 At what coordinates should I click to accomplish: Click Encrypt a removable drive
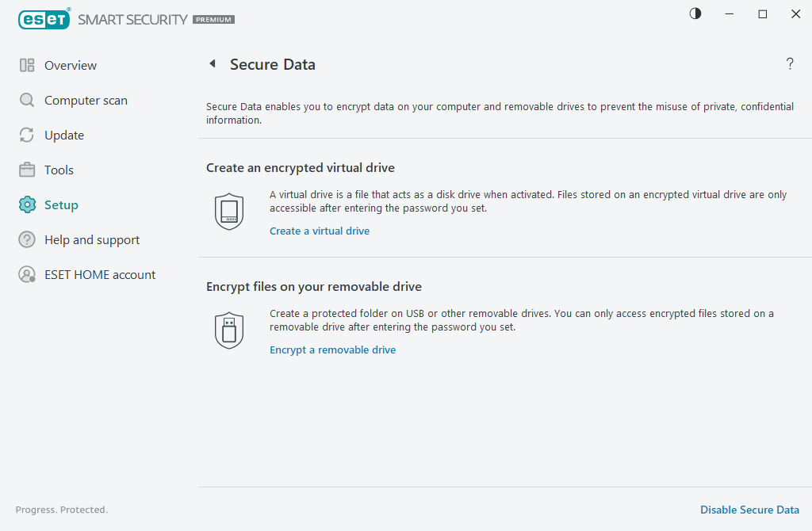[332, 350]
